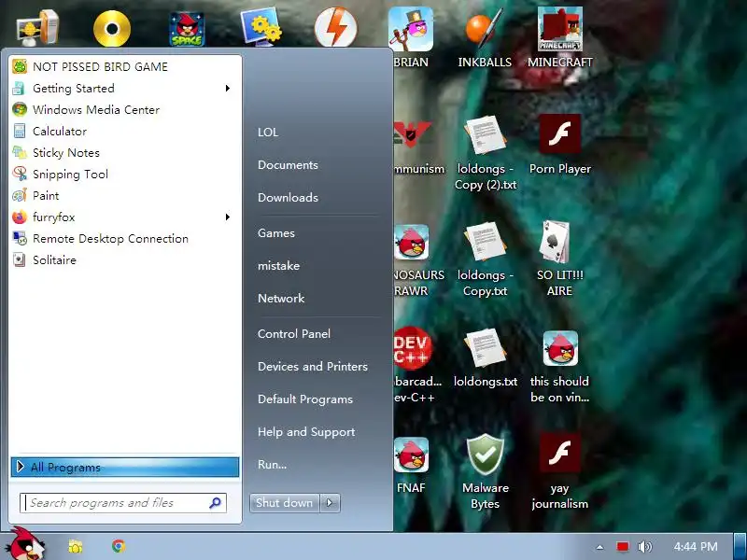Viewport: 747px width, 560px height.
Task: Click the 4:44 PM taskbar clock
Action: click(696, 547)
